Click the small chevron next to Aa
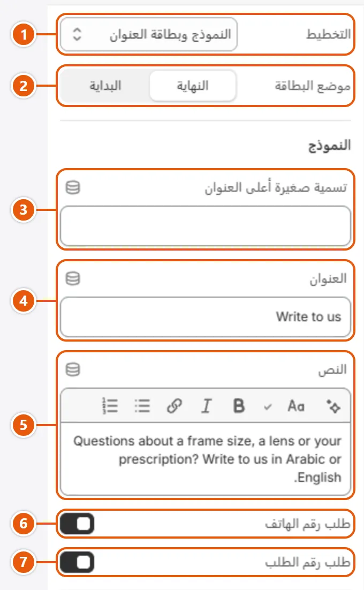The height and width of the screenshot is (590, 364). pos(268,407)
